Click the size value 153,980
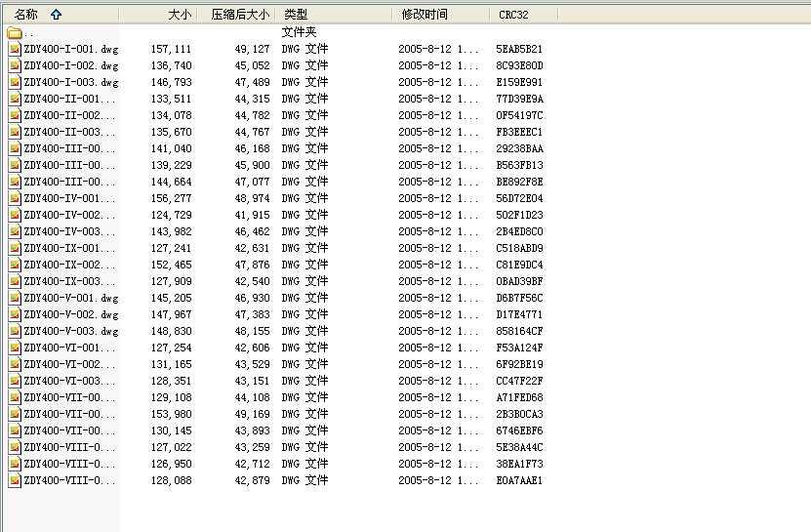Screen dimensions: 811x532 [171, 414]
